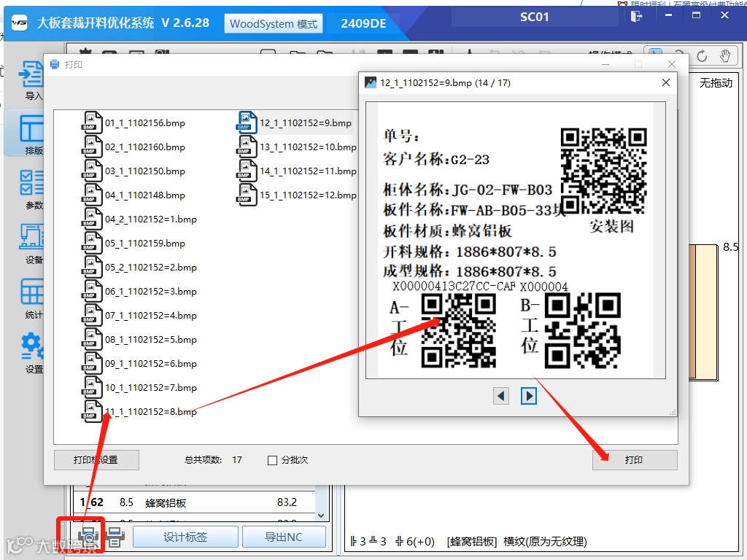Select file 04_1_1102148.bmp icon
747x560 pixels.
[92, 195]
